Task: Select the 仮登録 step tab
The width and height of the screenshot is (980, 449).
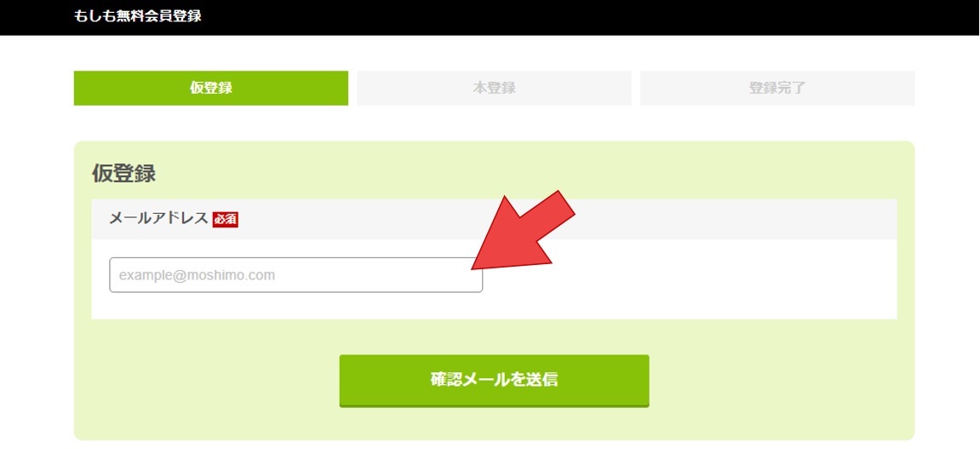Action: 210,88
